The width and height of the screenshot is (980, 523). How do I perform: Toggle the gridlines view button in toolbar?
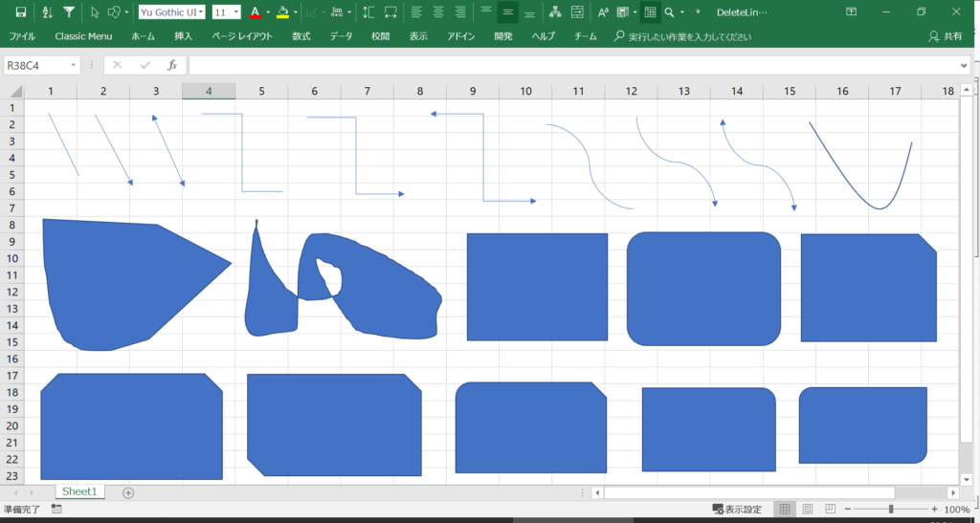(x=650, y=12)
